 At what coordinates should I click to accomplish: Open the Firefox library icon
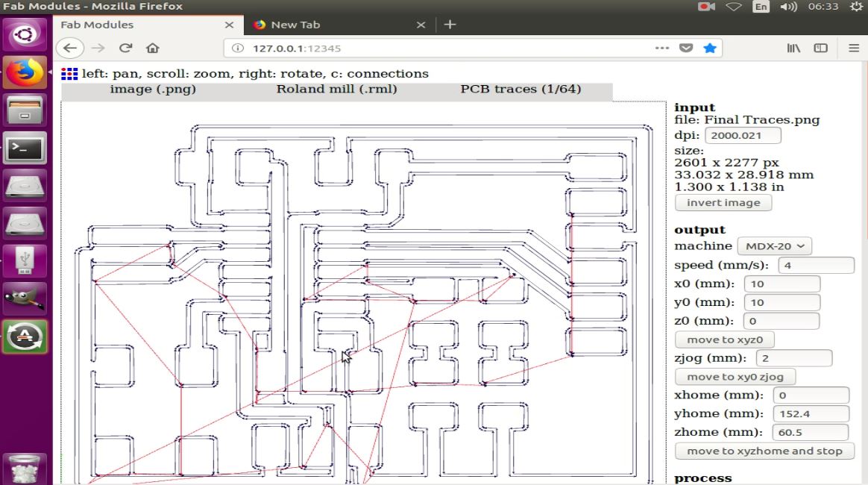(793, 48)
